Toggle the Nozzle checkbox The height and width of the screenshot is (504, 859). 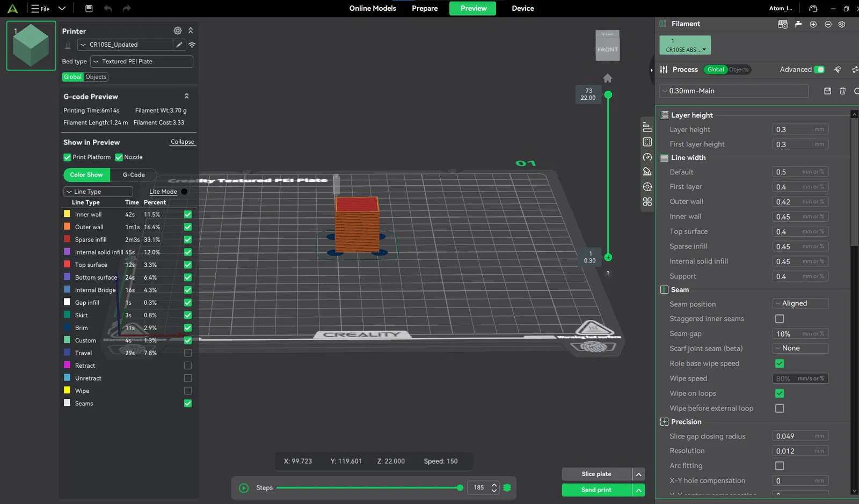[119, 157]
